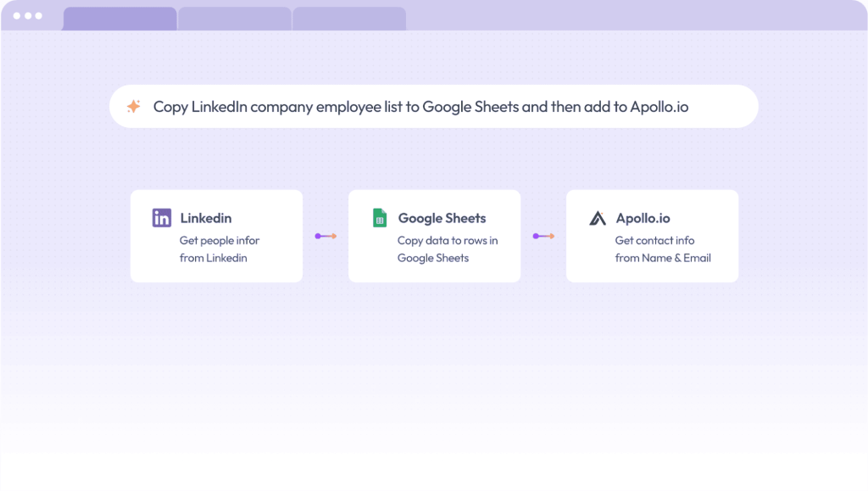Click 'Get contact info from Name & Email' text

[x=662, y=249]
